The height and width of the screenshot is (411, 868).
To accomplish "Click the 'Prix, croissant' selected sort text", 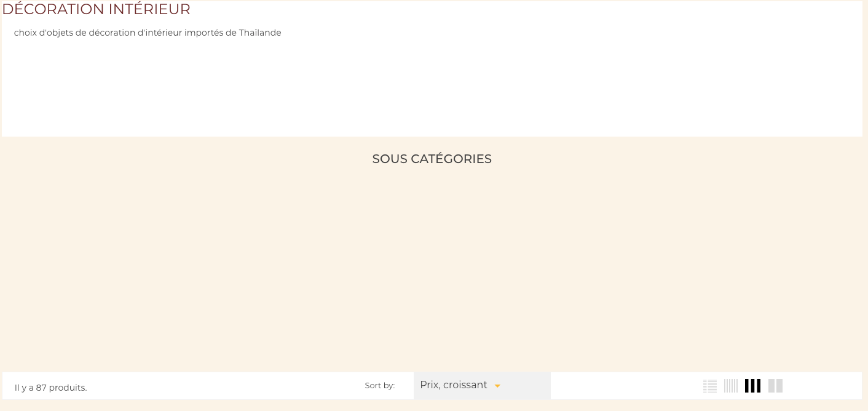I will 454,385.
